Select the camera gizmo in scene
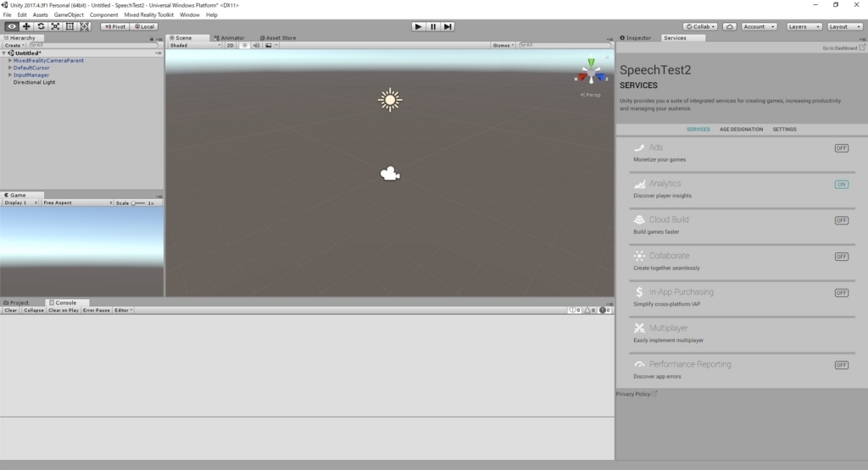 [x=390, y=174]
